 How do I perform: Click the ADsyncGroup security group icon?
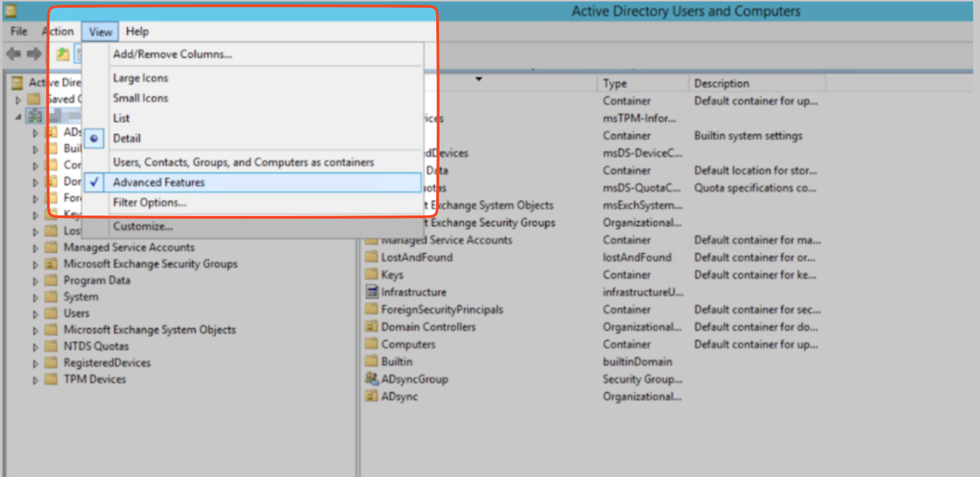[372, 379]
